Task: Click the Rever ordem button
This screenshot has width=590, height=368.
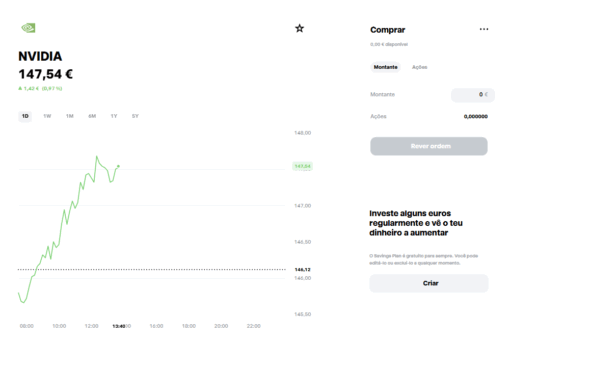Action: click(429, 146)
